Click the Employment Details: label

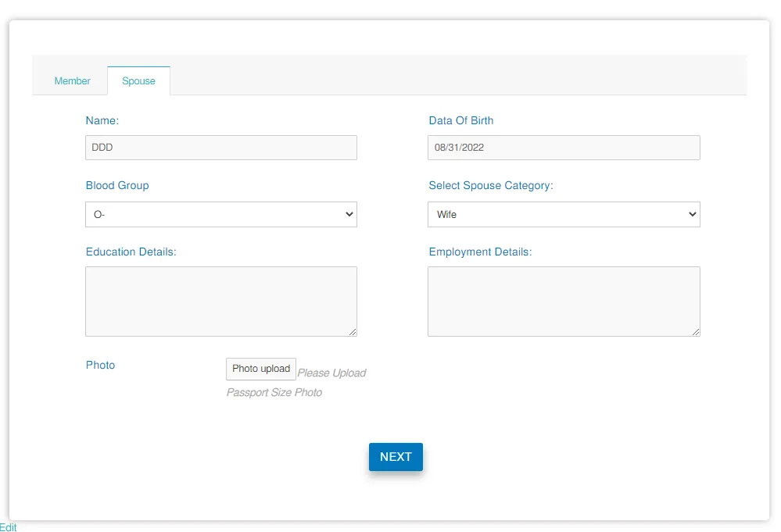480,252
